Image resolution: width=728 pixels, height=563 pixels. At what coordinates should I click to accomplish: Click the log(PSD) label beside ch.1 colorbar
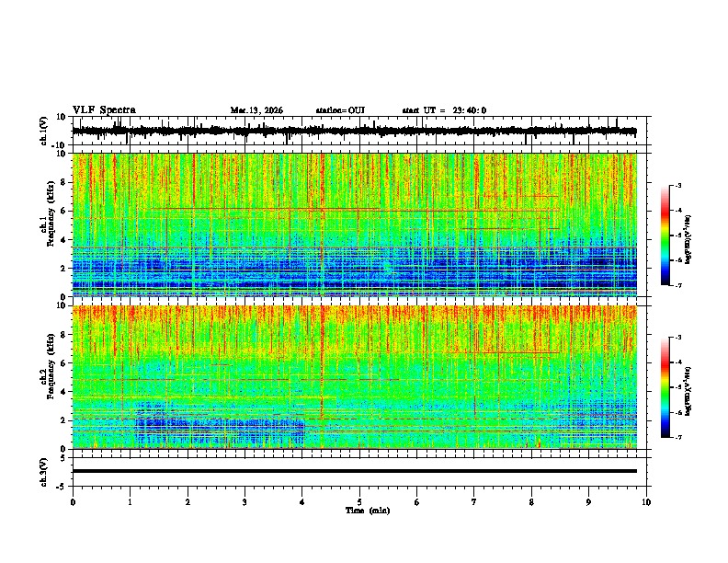pyautogui.click(x=688, y=239)
